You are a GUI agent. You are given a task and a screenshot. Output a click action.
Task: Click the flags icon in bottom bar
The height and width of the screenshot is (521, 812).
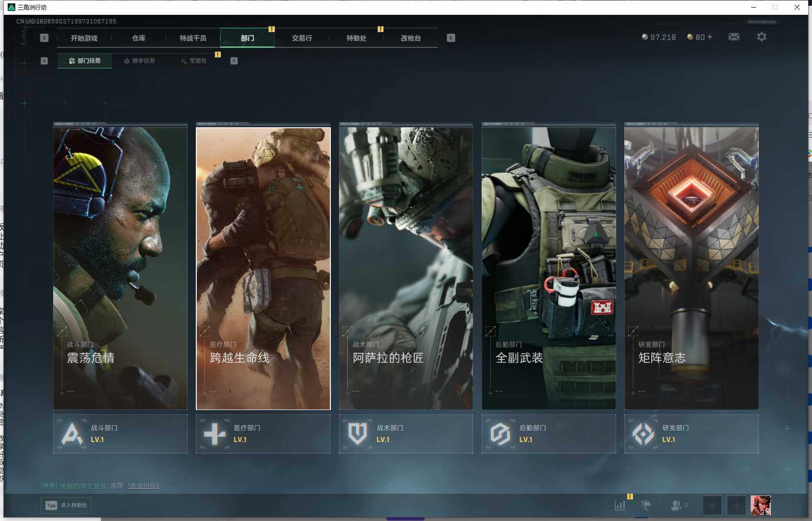click(x=646, y=505)
